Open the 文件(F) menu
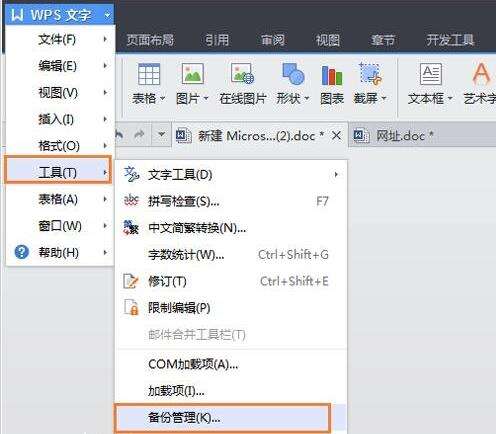Image resolution: width=496 pixels, height=434 pixels. pyautogui.click(x=60, y=39)
